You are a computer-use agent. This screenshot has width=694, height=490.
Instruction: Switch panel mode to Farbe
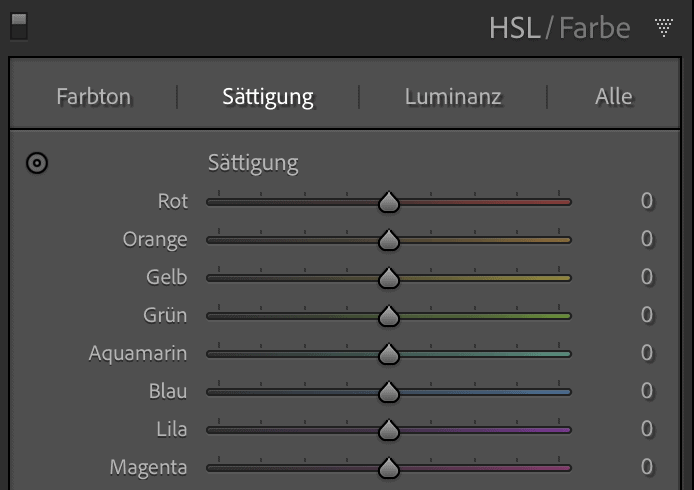[x=594, y=28]
